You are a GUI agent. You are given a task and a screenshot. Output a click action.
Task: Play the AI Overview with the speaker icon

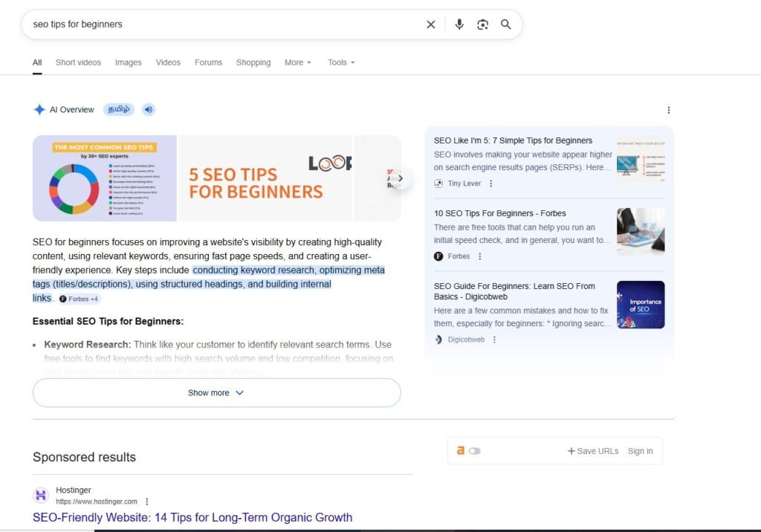click(148, 109)
